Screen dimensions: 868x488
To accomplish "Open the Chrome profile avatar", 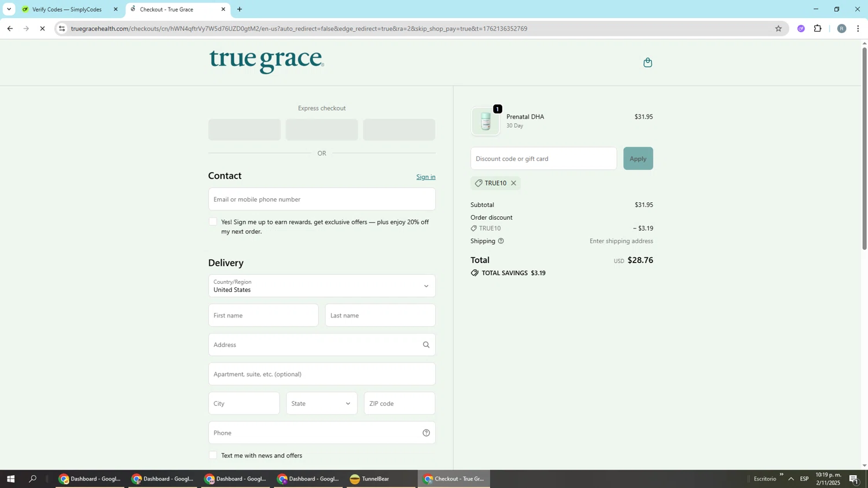I will click(841, 28).
